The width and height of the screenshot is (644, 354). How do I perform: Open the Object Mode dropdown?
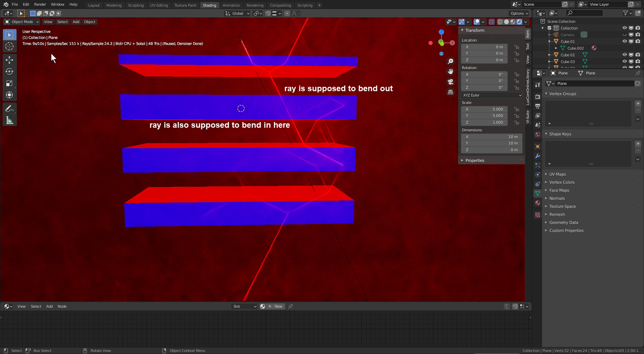pyautogui.click(x=22, y=22)
